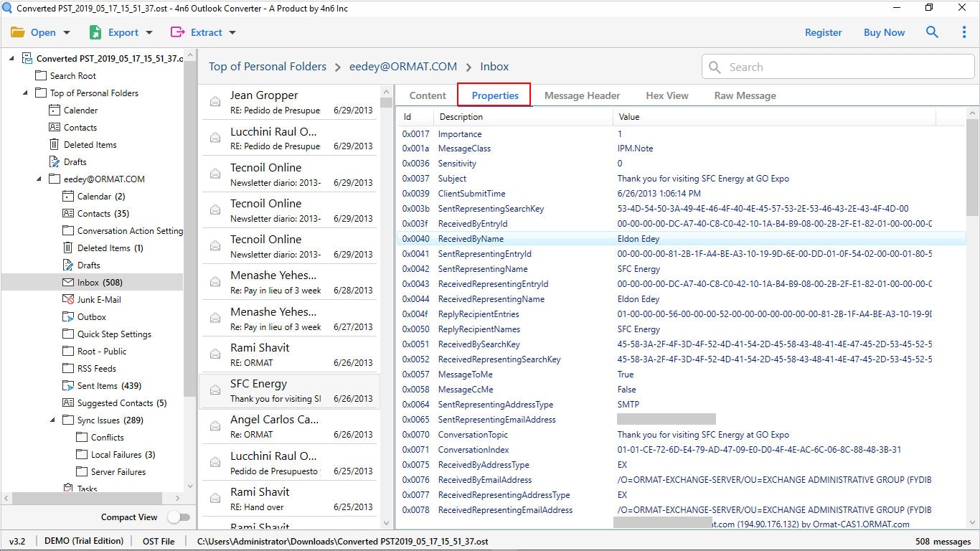Click the Calendar (2) folder icon

(x=68, y=197)
